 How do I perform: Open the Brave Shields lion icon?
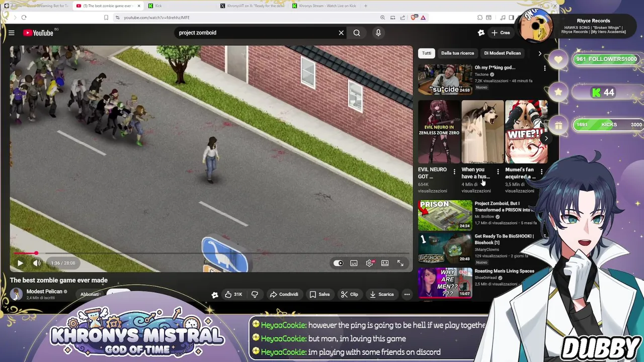click(x=414, y=18)
